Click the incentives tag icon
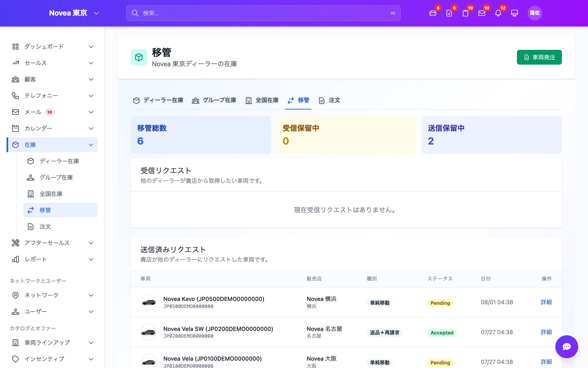The height and width of the screenshot is (368, 588). point(16,359)
